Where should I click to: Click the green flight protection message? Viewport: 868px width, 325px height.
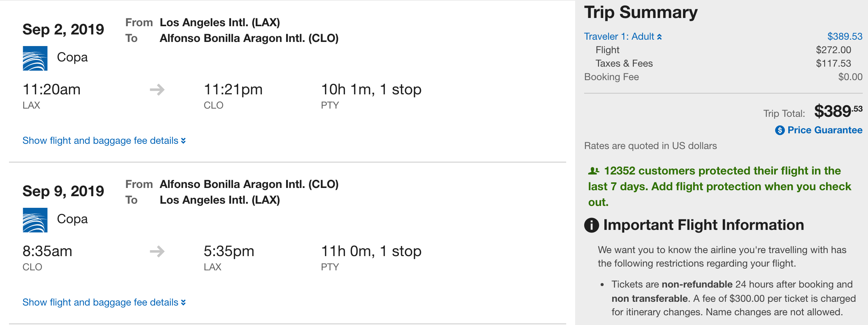719,186
